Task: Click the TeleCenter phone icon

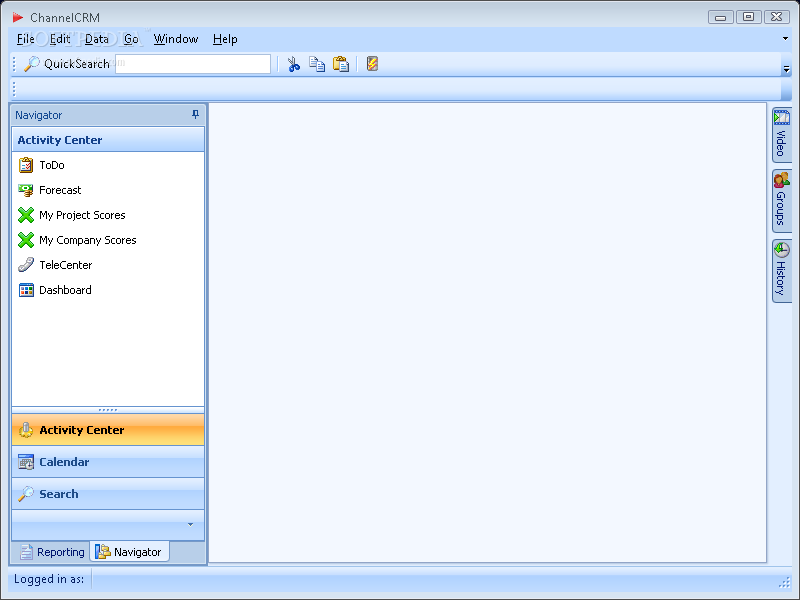Action: click(26, 265)
